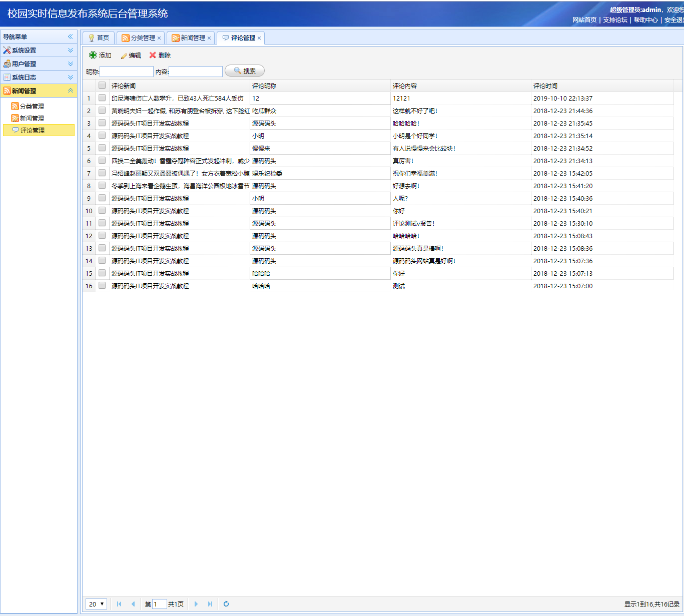This screenshot has height=616, width=684.
Task: Click the RSS icon next to sidebar 分类管理
Action: coord(15,106)
